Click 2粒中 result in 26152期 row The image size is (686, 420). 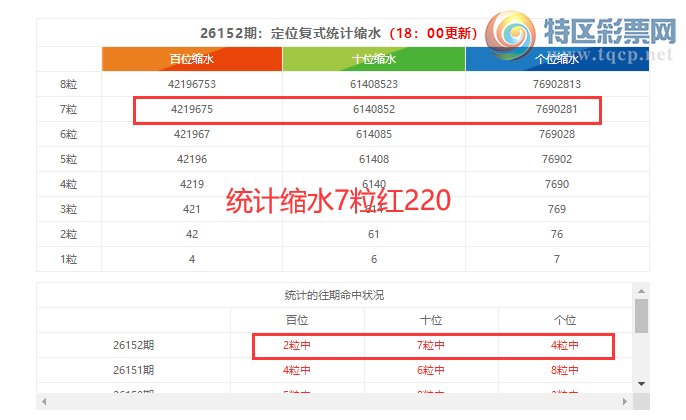(297, 345)
